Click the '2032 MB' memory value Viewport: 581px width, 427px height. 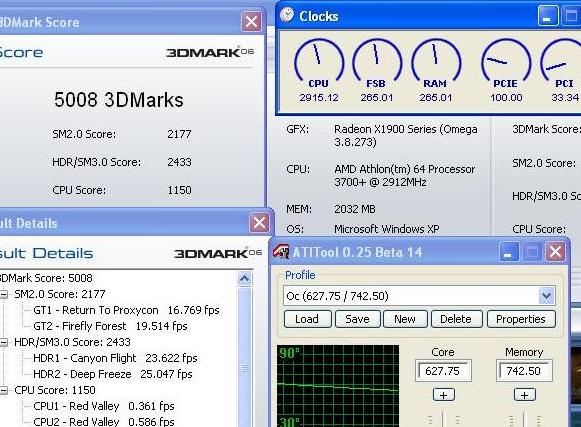point(355,209)
